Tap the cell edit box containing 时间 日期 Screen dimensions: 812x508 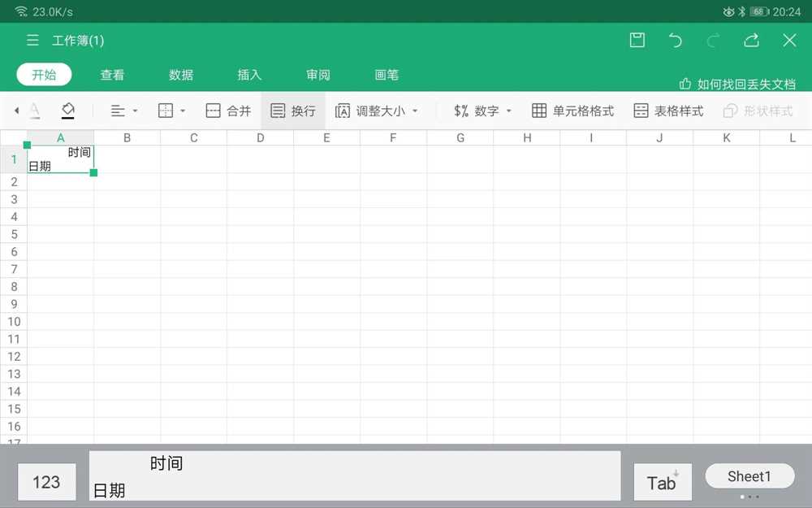point(355,475)
